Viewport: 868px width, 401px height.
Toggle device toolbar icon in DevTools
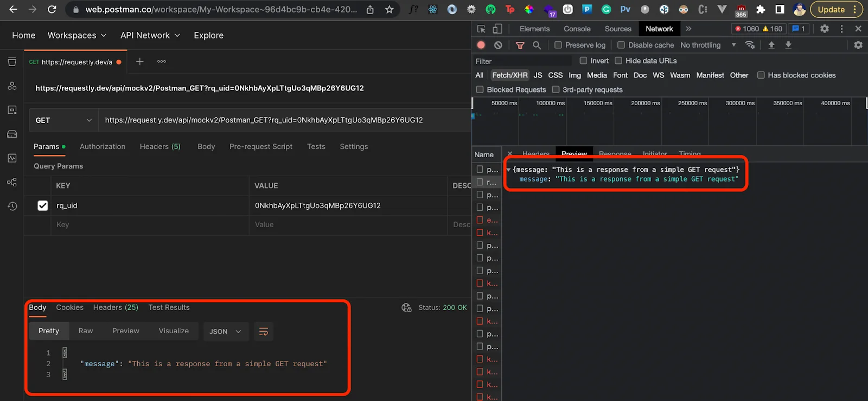pyautogui.click(x=497, y=29)
